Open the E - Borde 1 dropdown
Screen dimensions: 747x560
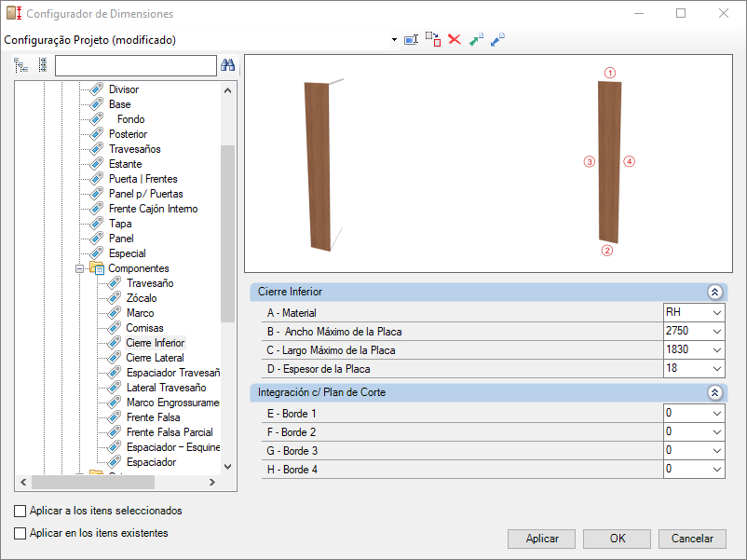tap(715, 414)
